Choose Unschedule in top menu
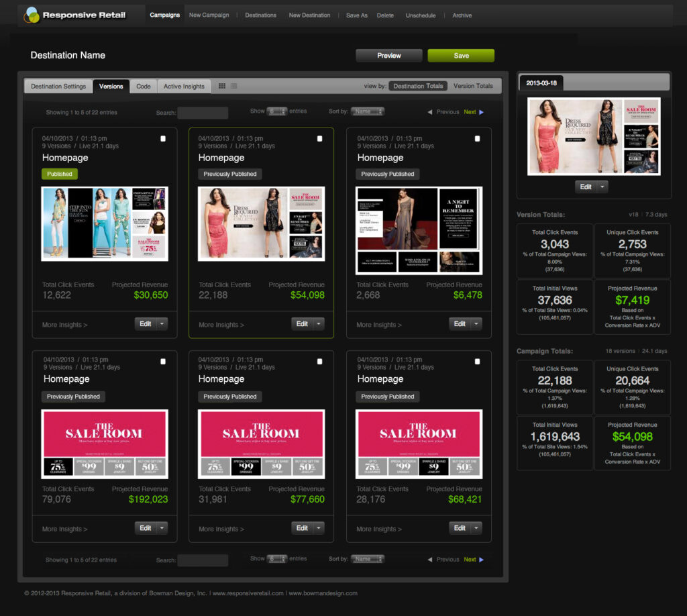 pyautogui.click(x=421, y=15)
